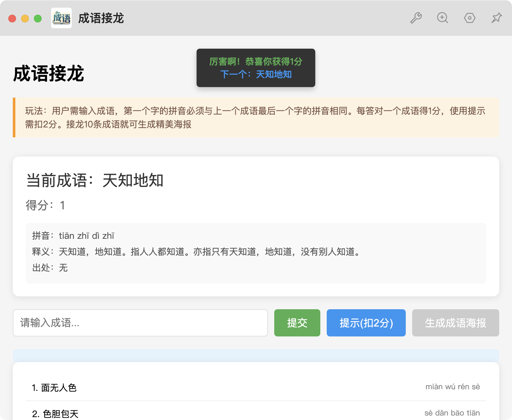Click the pinyin miàn wú rén sè

pos(452,387)
